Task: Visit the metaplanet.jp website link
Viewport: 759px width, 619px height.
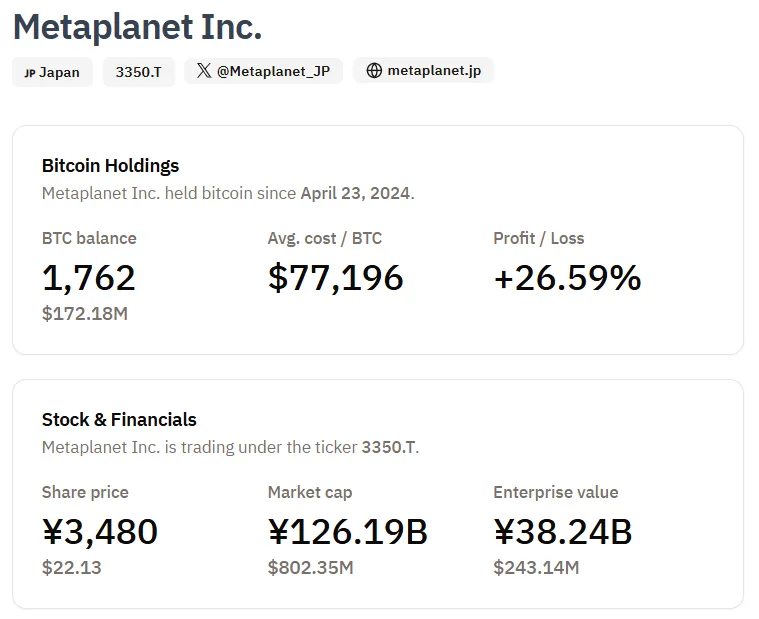Action: pos(434,71)
